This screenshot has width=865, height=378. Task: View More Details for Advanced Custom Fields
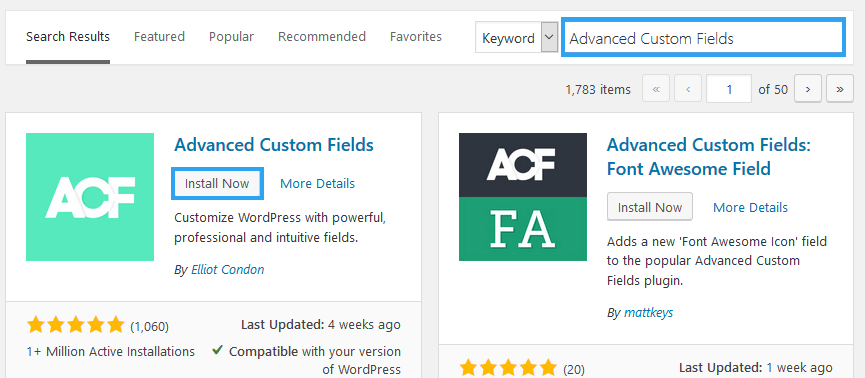[x=317, y=183]
